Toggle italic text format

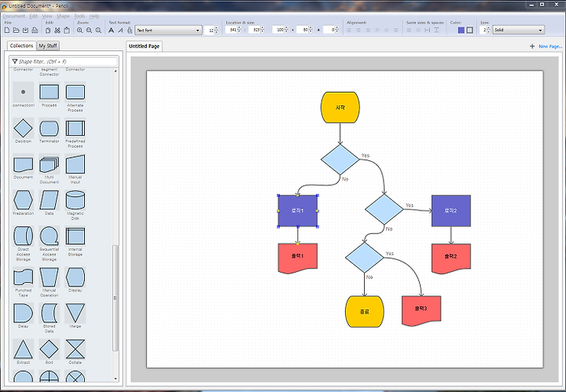[120, 31]
